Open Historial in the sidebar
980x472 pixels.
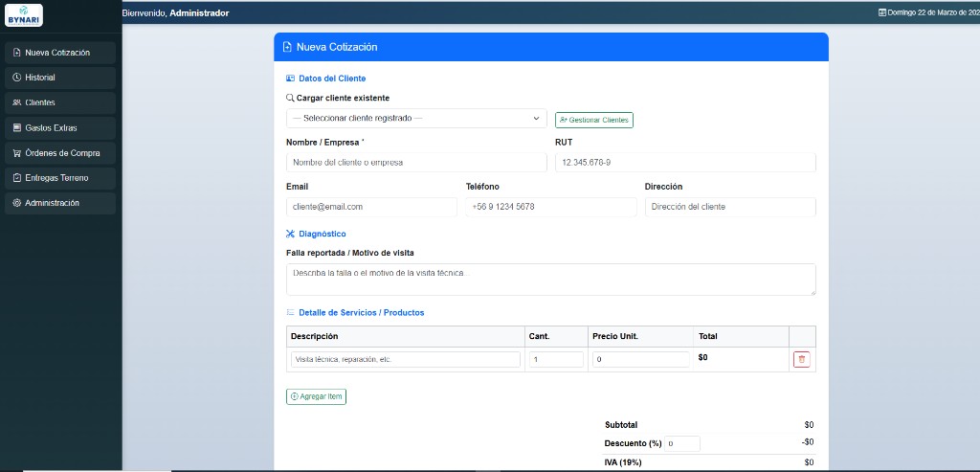pyautogui.click(x=59, y=78)
